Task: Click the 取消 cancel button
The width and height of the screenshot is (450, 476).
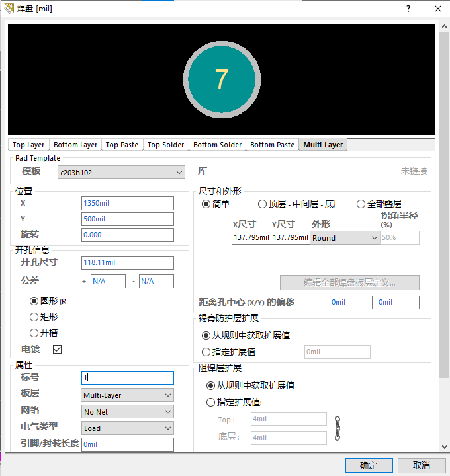Action: (421, 465)
